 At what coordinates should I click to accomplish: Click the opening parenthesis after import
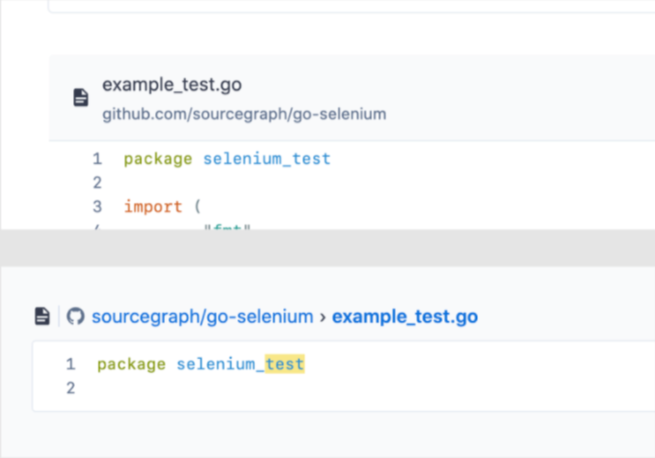coord(197,207)
